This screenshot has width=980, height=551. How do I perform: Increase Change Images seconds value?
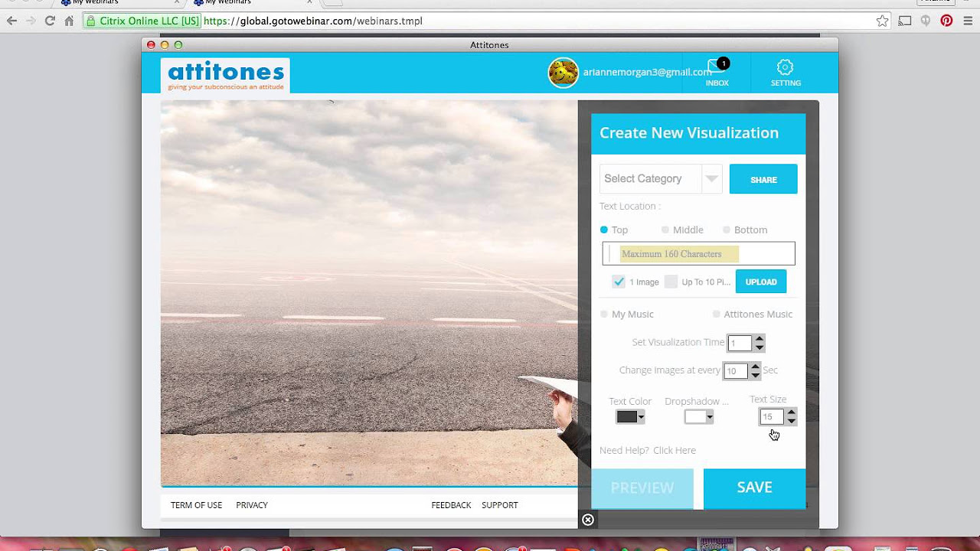tap(756, 367)
